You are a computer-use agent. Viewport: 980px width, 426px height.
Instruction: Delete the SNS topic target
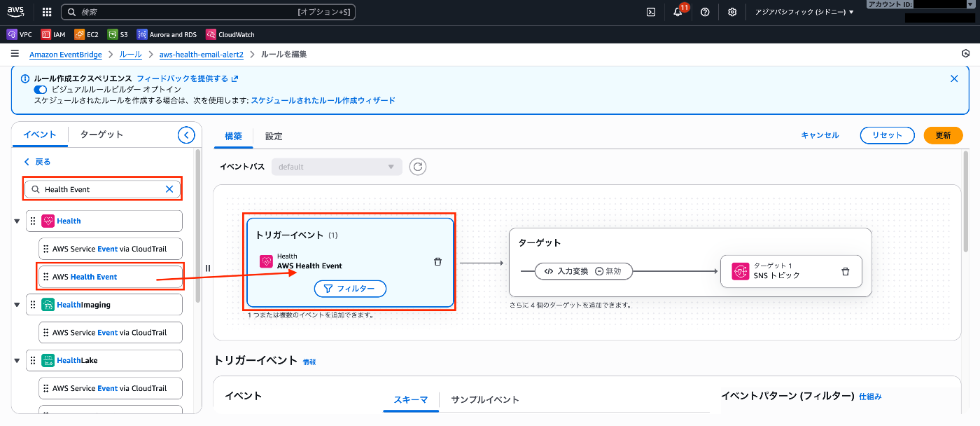click(845, 271)
